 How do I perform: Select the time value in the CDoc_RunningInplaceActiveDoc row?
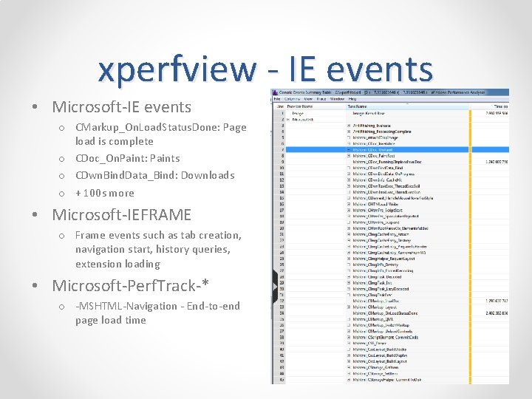pos(497,162)
